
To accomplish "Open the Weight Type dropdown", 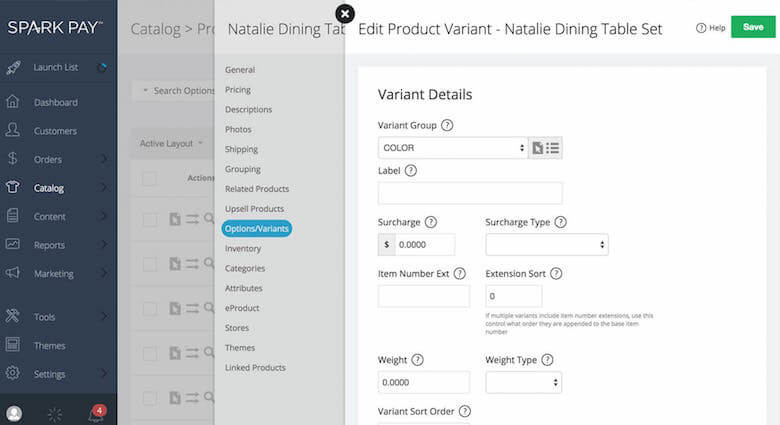I will [x=523, y=382].
